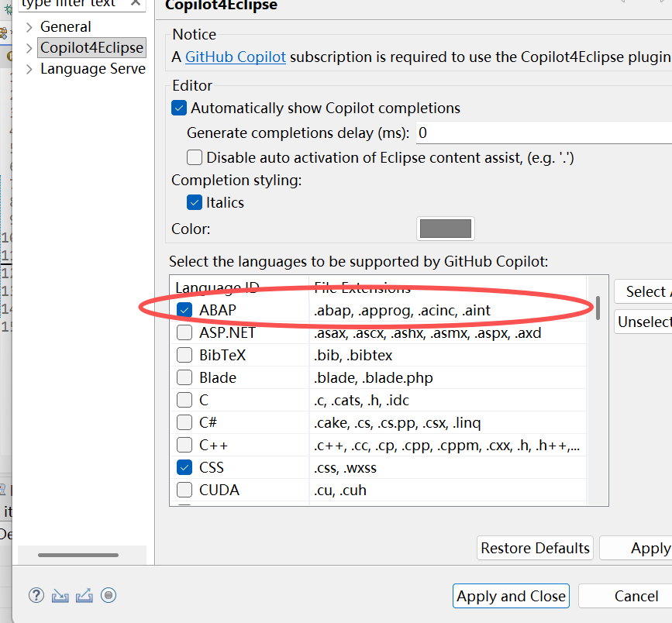Viewport: 672px width, 623px height.
Task: Click the Import preferences icon
Action: pos(60,595)
